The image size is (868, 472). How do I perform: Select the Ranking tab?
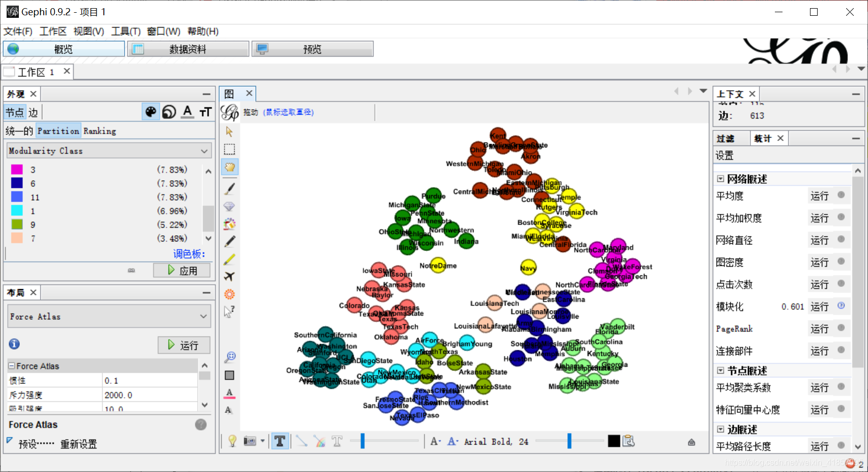(100, 131)
